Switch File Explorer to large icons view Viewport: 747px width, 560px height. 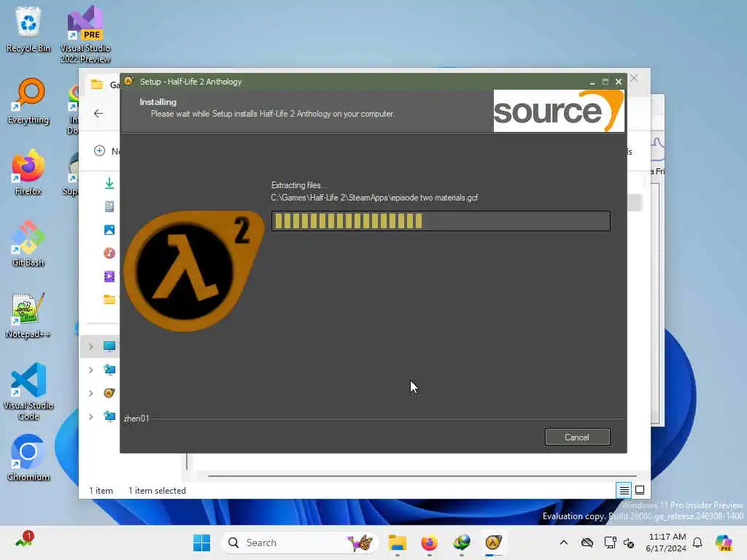(x=640, y=490)
